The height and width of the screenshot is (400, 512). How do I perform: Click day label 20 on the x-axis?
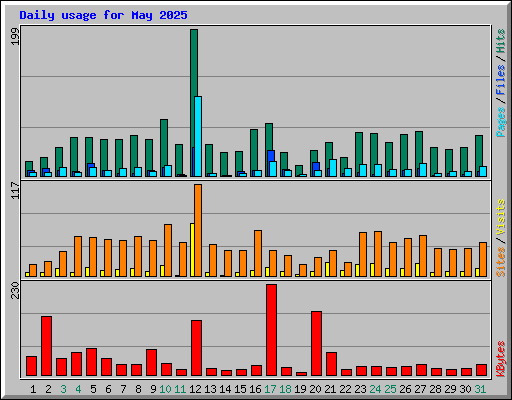tap(315, 389)
